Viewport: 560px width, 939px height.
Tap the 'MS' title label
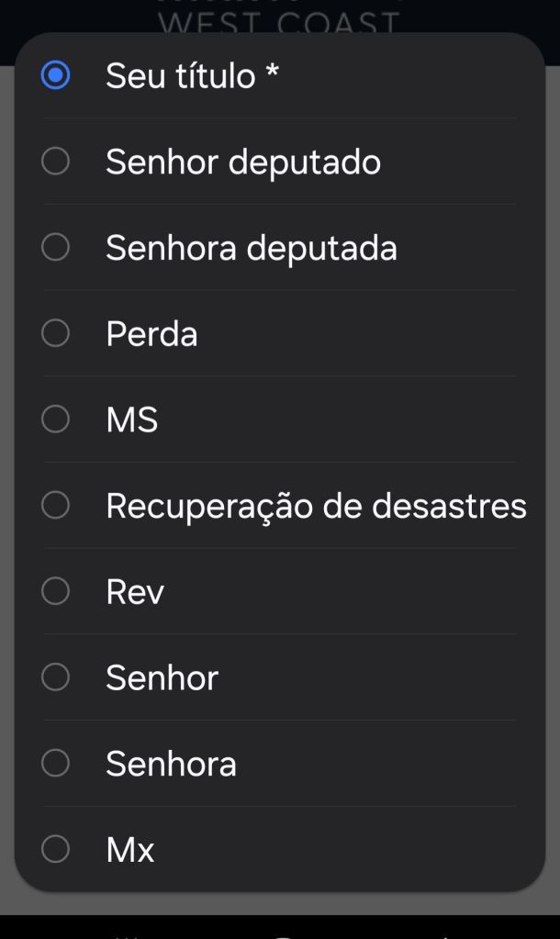point(132,419)
